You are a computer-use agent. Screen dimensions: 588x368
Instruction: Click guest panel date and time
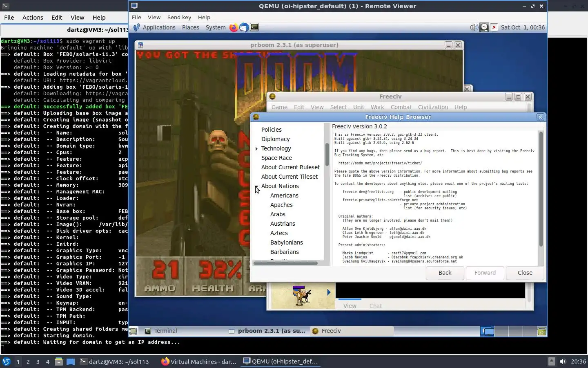[x=523, y=27]
